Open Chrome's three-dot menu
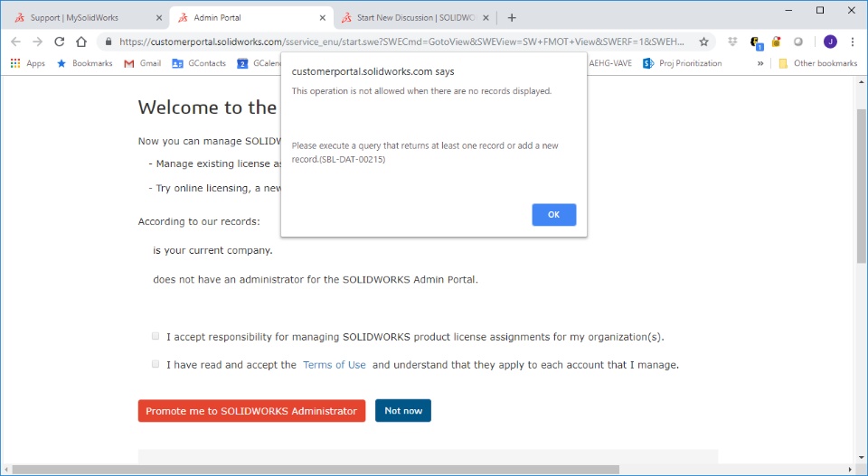 853,42
